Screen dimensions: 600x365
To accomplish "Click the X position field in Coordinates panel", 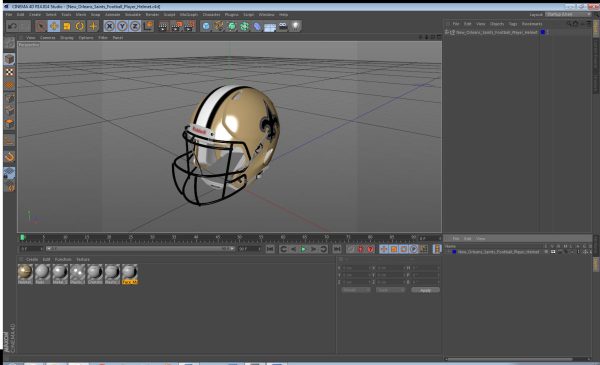I will pos(356,268).
